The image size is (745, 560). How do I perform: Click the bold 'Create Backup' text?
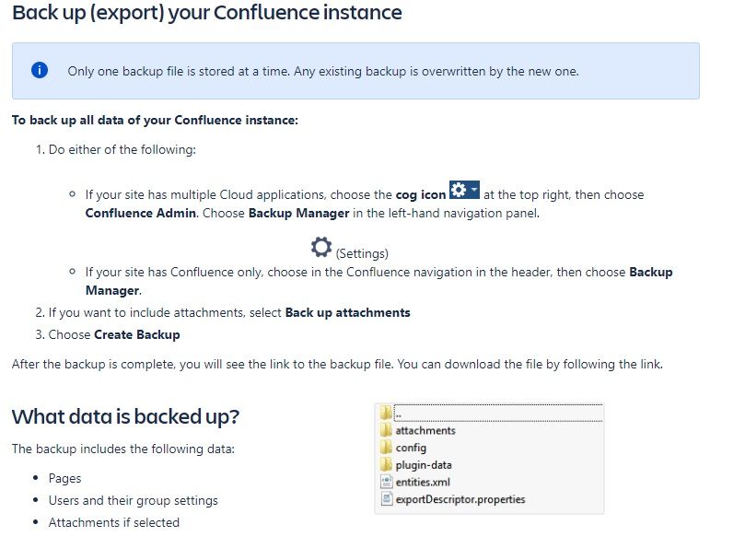click(x=137, y=334)
